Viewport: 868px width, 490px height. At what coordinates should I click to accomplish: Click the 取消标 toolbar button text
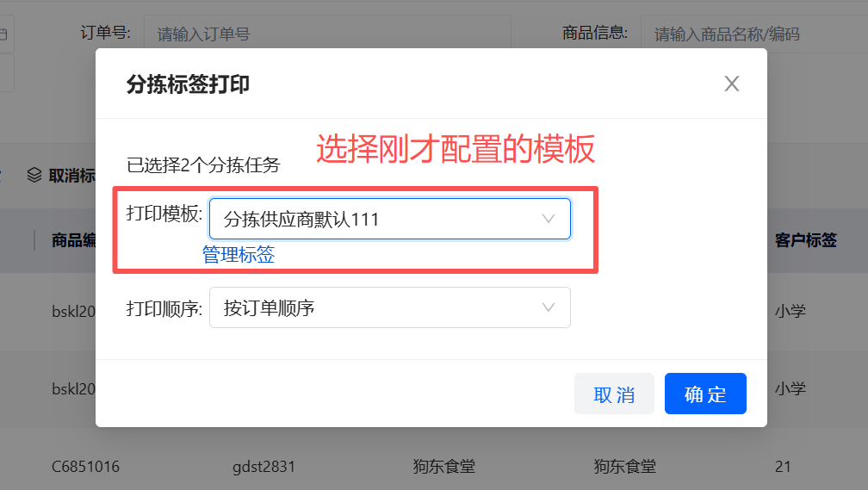point(71,176)
